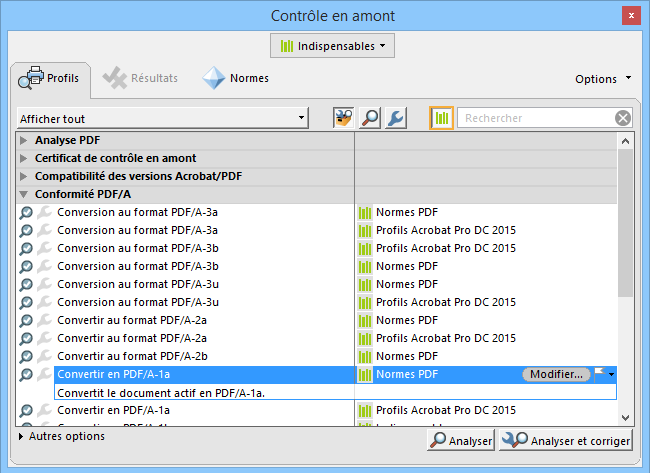Open the Options menu

coord(603,79)
